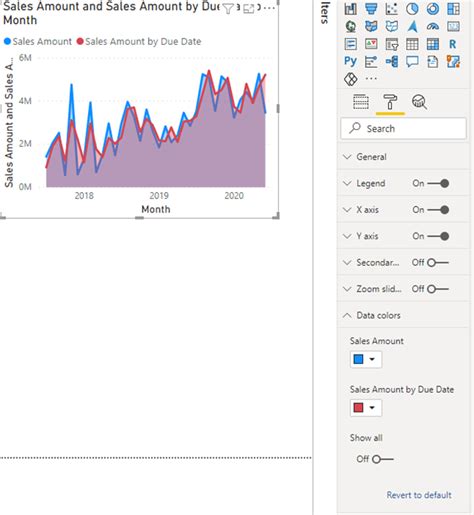474x515 pixels.
Task: Turn off the Legend toggle
Action: point(438,183)
